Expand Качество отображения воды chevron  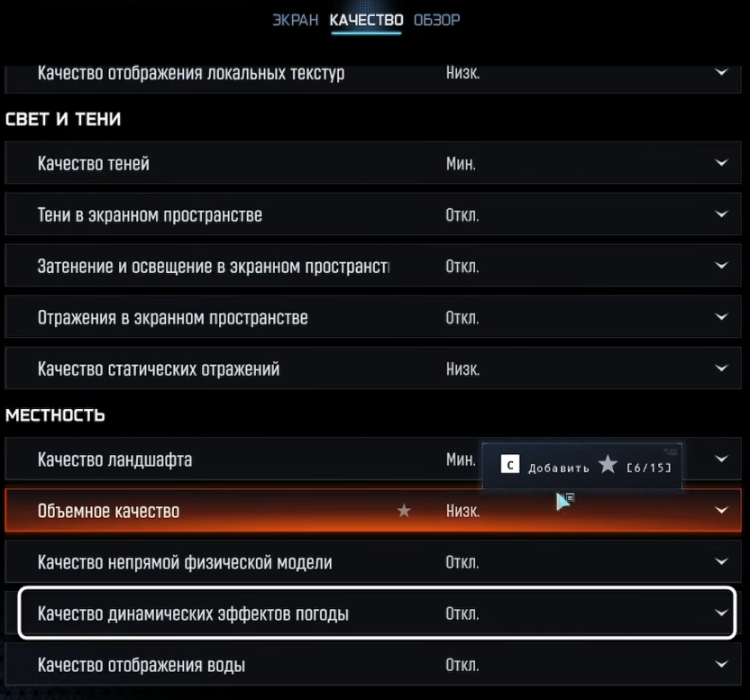(x=721, y=665)
